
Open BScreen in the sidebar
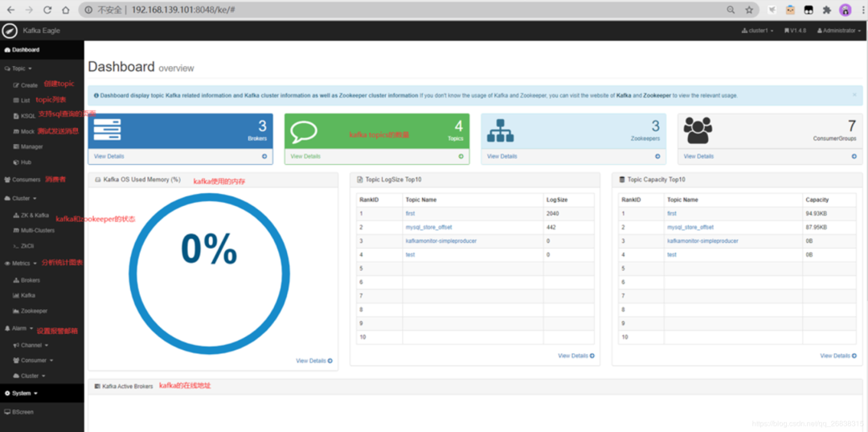[x=18, y=412]
